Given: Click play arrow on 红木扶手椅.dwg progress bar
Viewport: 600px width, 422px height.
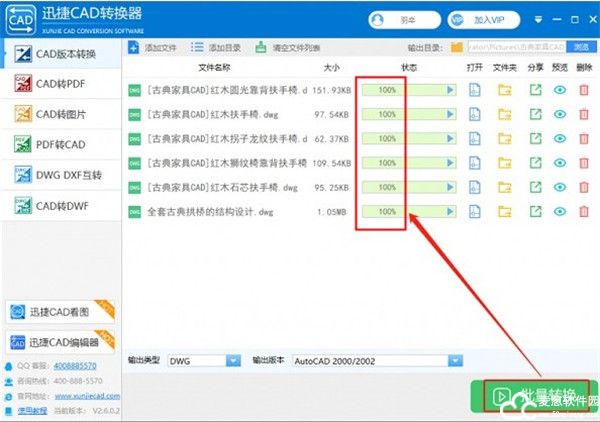Looking at the screenshot, I should tap(450, 114).
